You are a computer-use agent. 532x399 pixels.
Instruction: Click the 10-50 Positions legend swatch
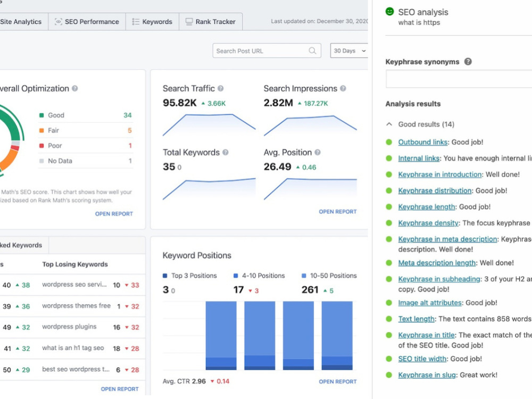(x=304, y=276)
